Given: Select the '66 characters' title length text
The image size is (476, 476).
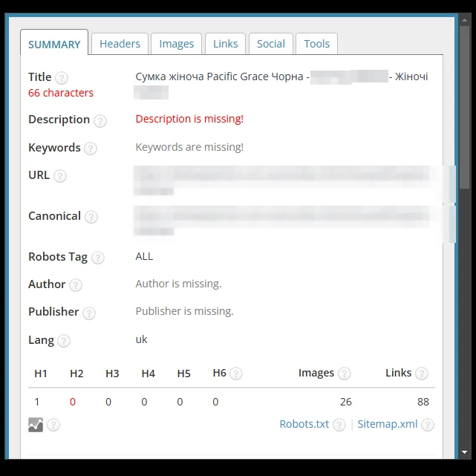Looking at the screenshot, I should (x=61, y=93).
